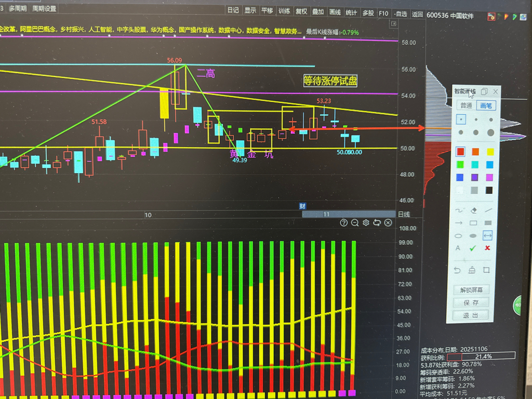Click the 解锁屏幕 button
Screen dimensions: 532x399
pos(471,290)
